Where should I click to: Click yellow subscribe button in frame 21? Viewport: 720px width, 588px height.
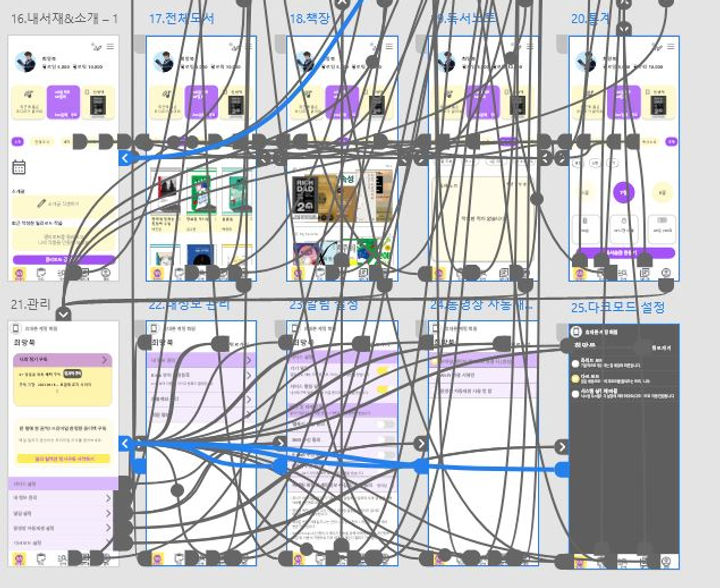pos(63,459)
